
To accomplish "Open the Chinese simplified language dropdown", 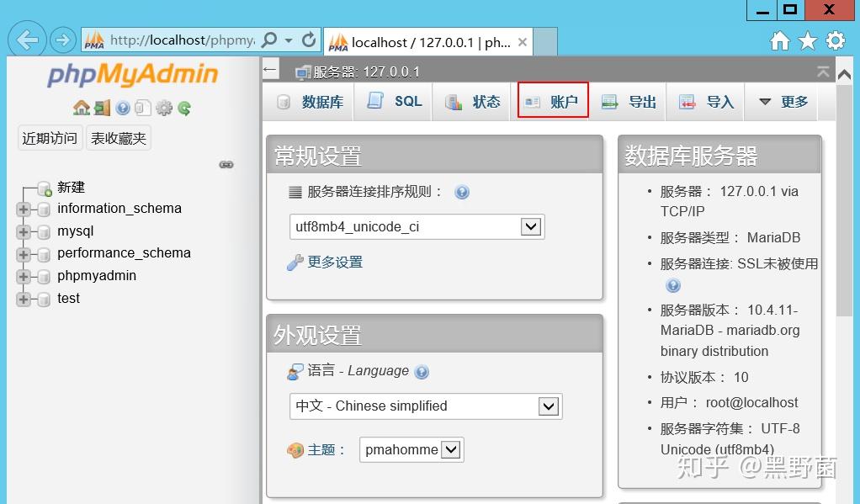I will pyautogui.click(x=548, y=406).
